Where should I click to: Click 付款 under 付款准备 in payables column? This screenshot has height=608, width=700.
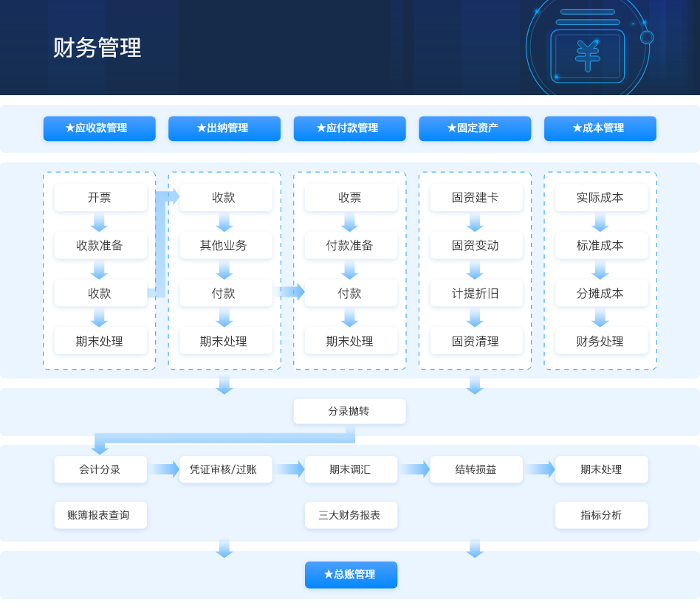(351, 293)
